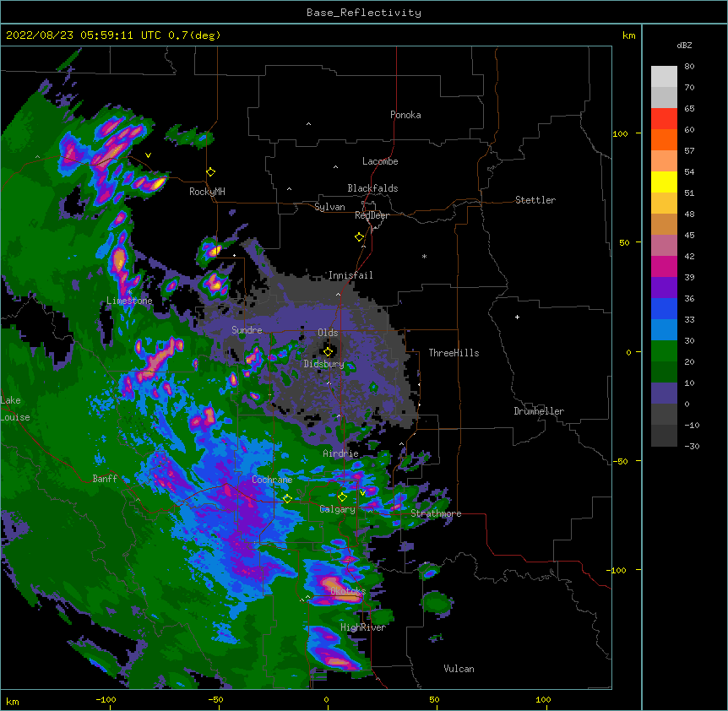Click the bright green legend swatch below 30

(664, 351)
